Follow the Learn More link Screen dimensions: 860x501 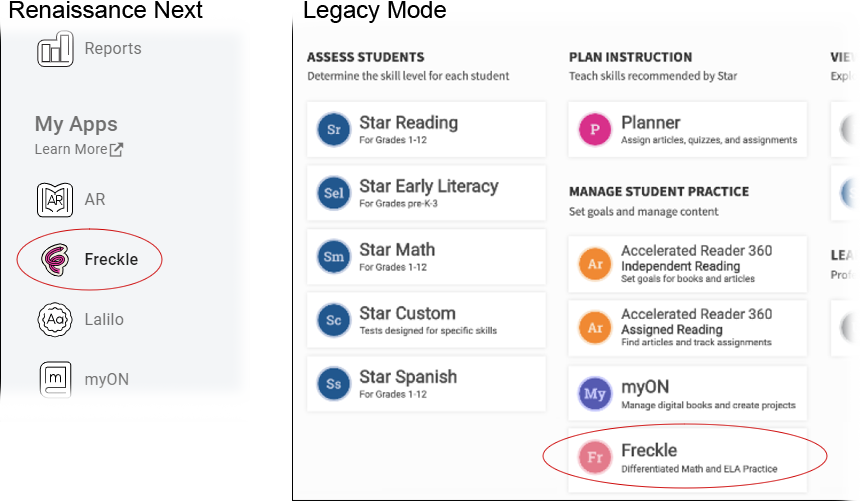79,149
